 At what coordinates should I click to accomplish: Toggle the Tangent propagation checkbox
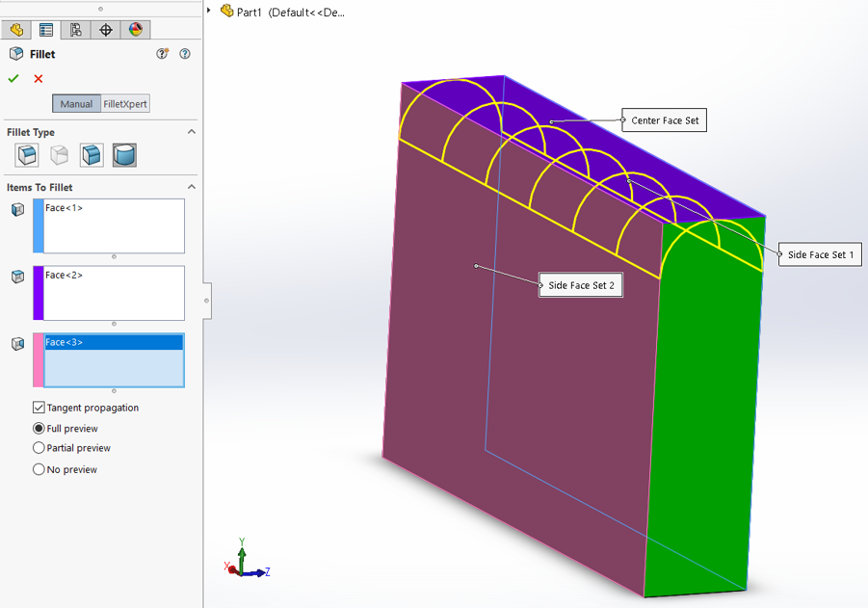click(x=39, y=408)
